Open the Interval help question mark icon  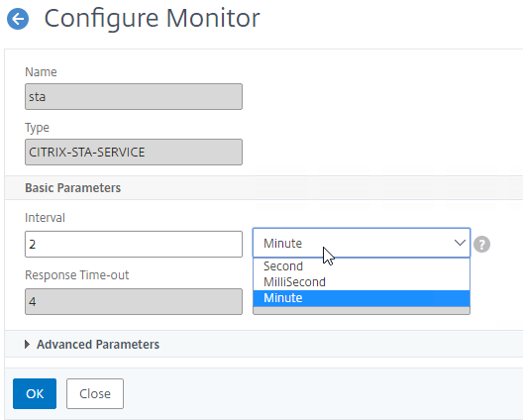[481, 245]
